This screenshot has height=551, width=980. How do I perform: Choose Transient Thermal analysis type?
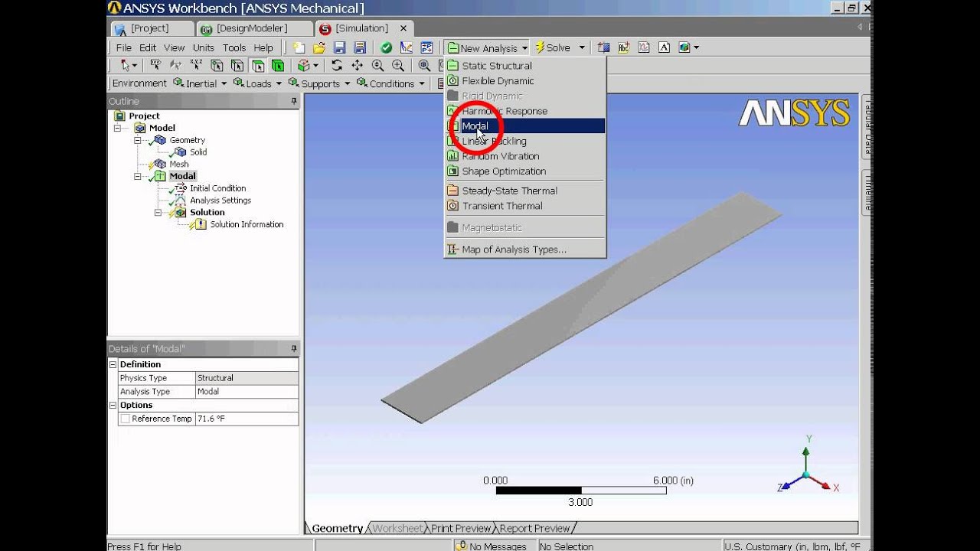[x=525, y=206]
